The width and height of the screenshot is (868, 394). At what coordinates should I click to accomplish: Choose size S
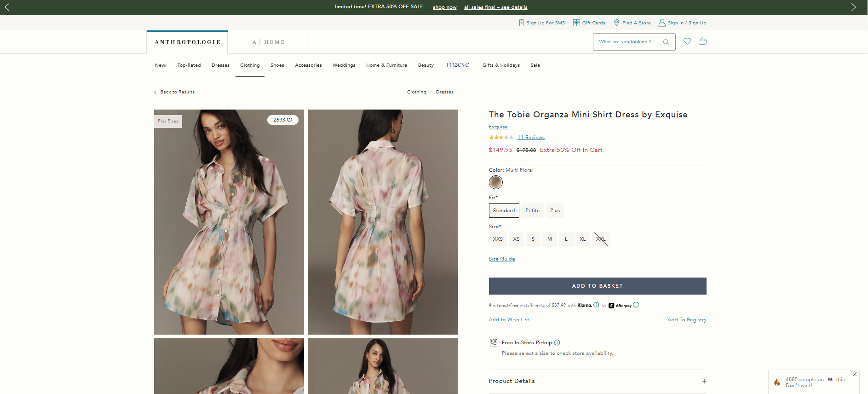tap(533, 239)
